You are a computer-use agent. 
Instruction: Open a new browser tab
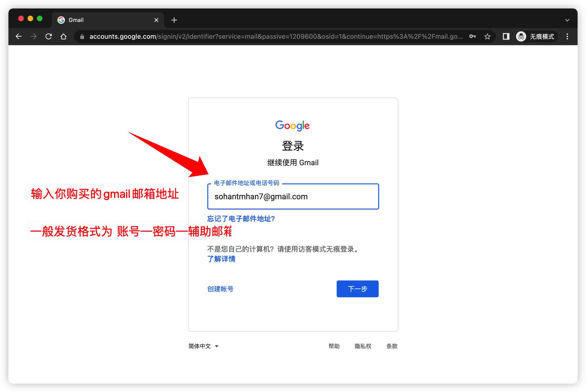(x=174, y=20)
